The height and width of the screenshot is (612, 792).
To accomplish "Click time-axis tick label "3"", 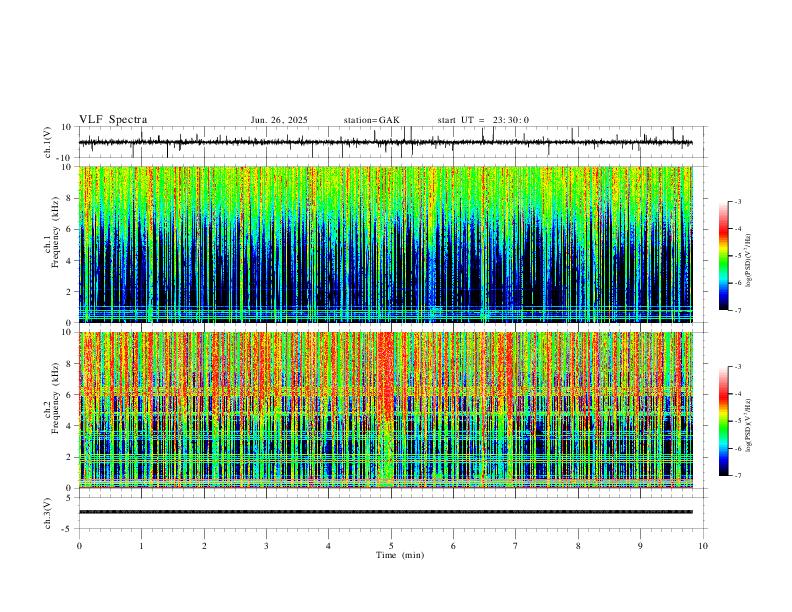I will [x=266, y=546].
